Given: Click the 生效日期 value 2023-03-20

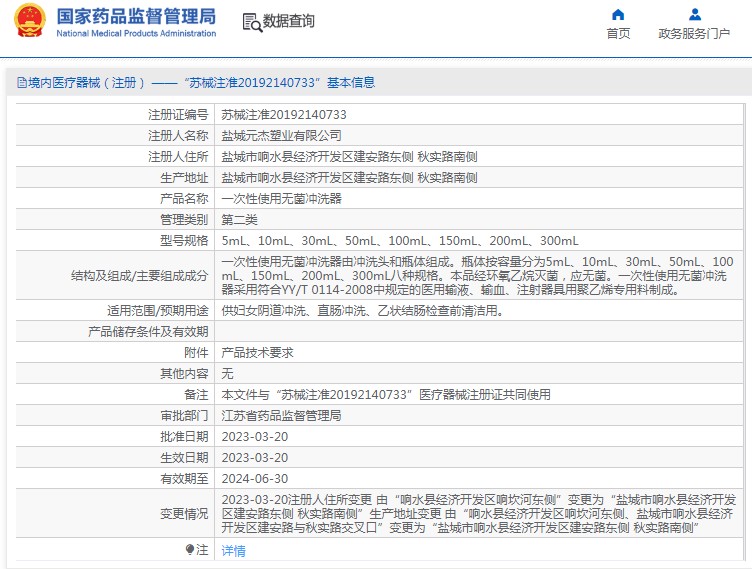Looking at the screenshot, I should click(x=255, y=458).
